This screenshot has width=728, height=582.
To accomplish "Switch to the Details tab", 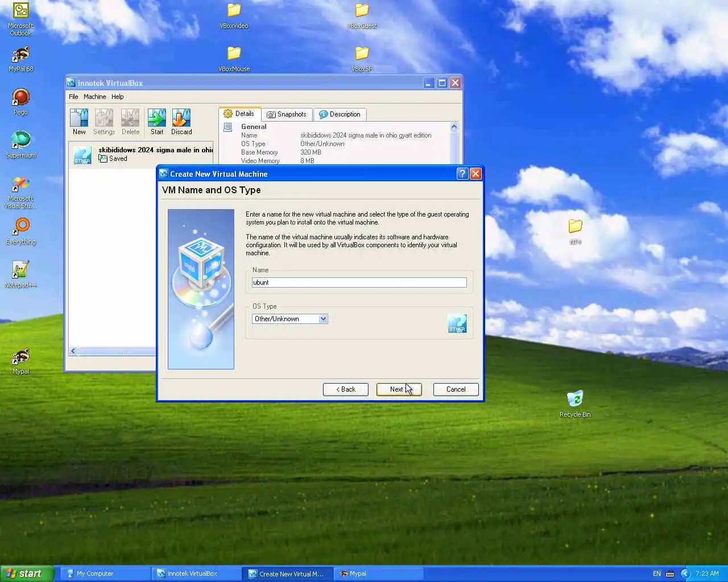I will click(x=239, y=114).
